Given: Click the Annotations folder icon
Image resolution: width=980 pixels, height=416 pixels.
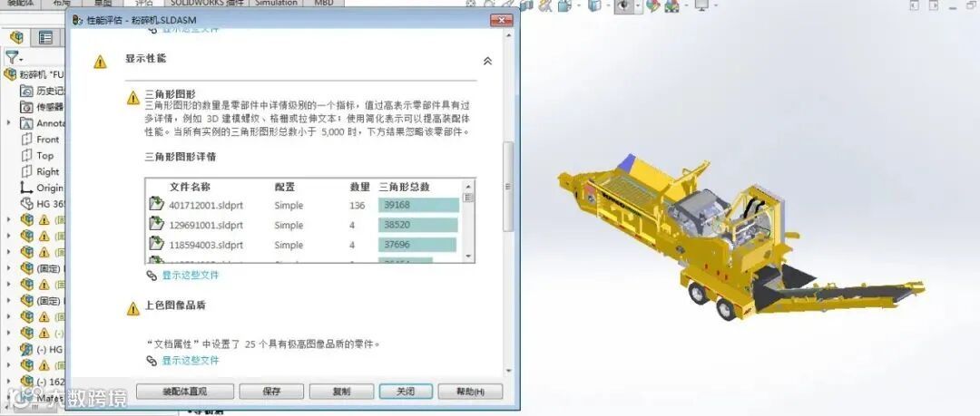Looking at the screenshot, I should pos(26,123).
